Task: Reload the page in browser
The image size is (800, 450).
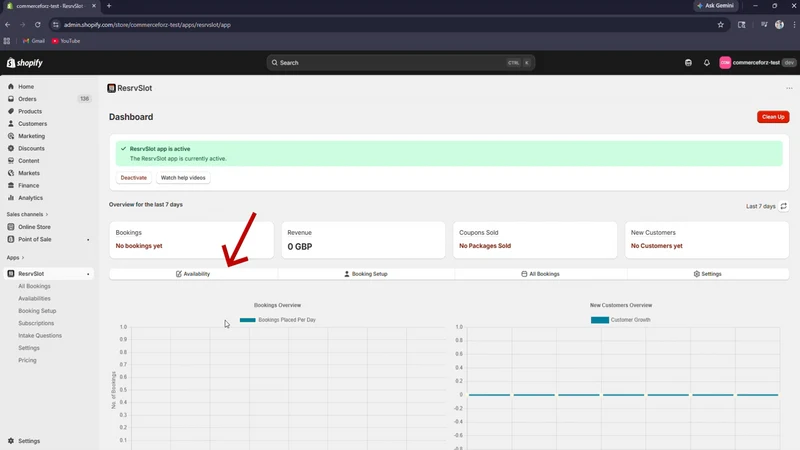Action: pyautogui.click(x=38, y=24)
